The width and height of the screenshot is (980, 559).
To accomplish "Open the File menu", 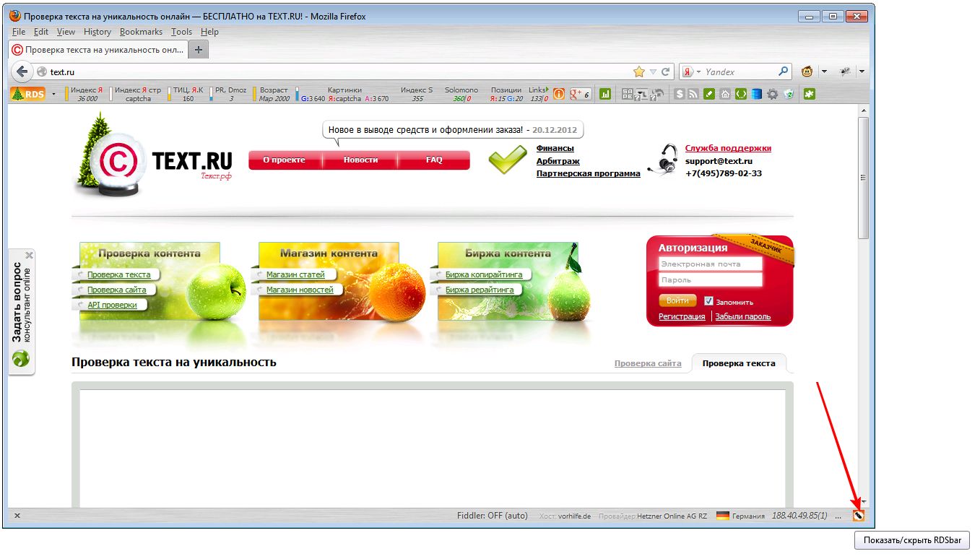I will click(x=19, y=32).
